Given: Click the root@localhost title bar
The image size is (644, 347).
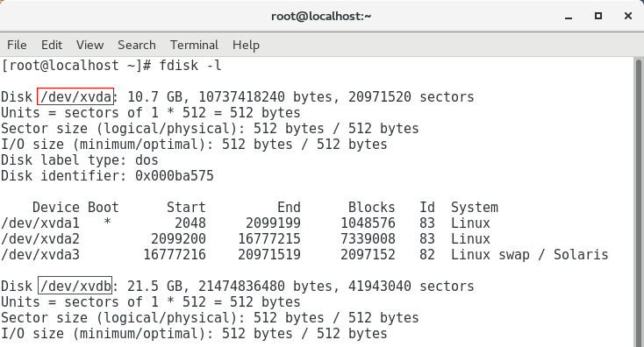Looking at the screenshot, I should click(x=321, y=16).
